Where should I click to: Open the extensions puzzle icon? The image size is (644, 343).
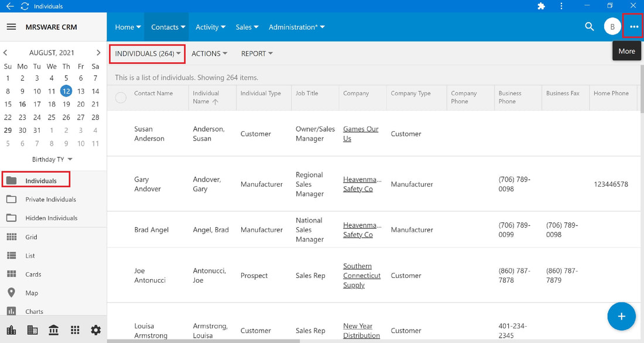point(542,6)
